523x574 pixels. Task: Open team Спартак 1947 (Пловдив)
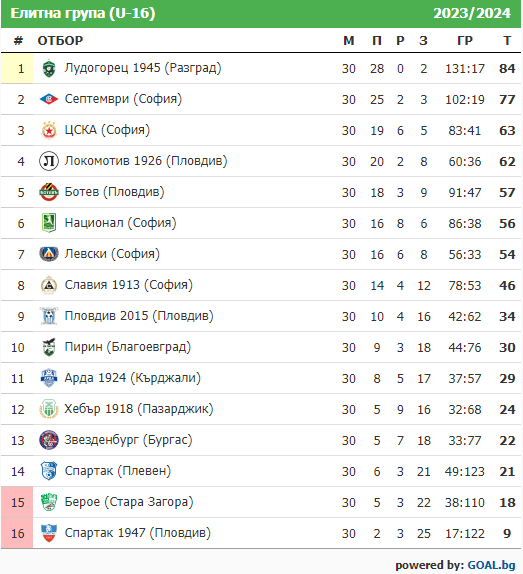coord(138,533)
